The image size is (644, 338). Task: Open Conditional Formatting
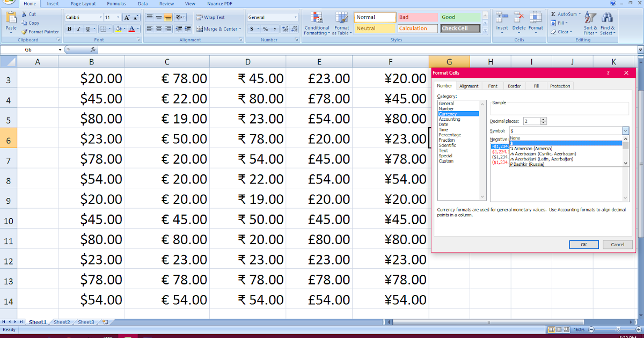pyautogui.click(x=317, y=23)
